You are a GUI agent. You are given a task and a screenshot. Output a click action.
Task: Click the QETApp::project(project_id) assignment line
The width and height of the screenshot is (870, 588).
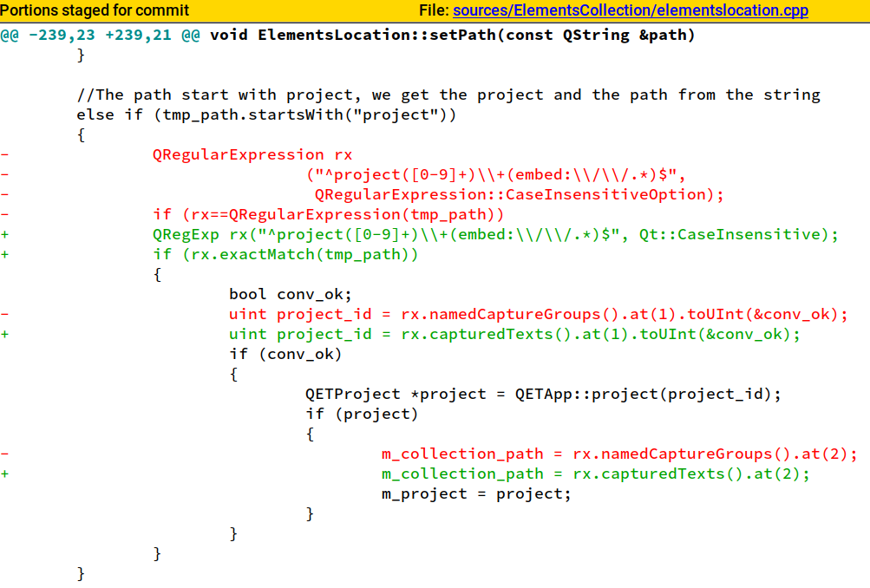(542, 394)
